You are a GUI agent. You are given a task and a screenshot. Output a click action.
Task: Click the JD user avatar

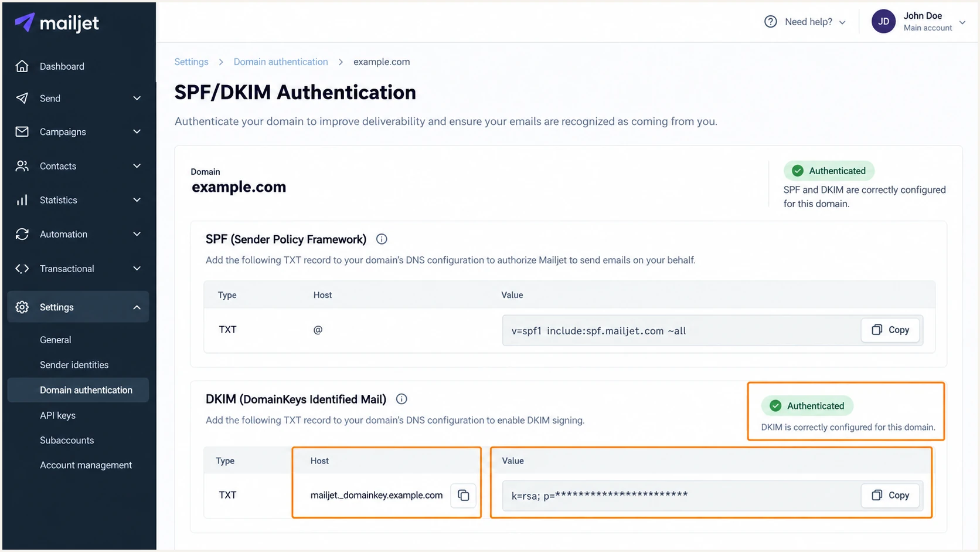click(883, 22)
